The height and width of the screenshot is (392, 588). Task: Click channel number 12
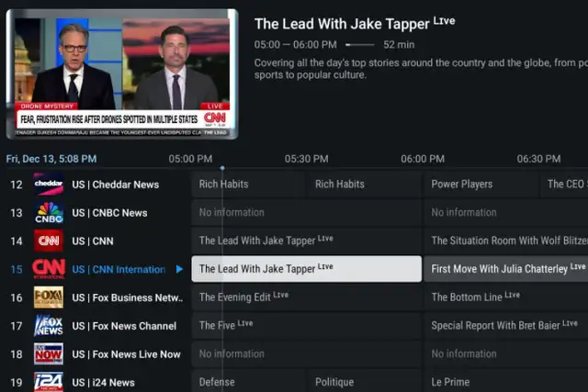pyautogui.click(x=17, y=185)
